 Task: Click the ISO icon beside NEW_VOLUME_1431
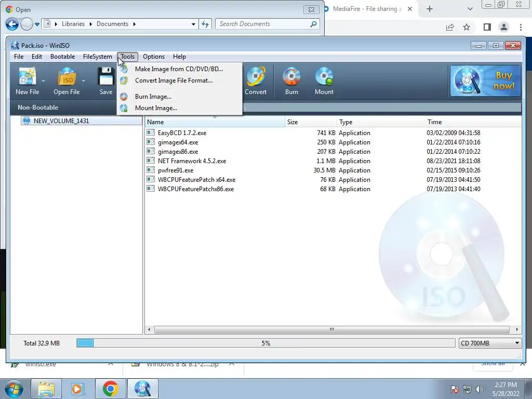(26, 121)
